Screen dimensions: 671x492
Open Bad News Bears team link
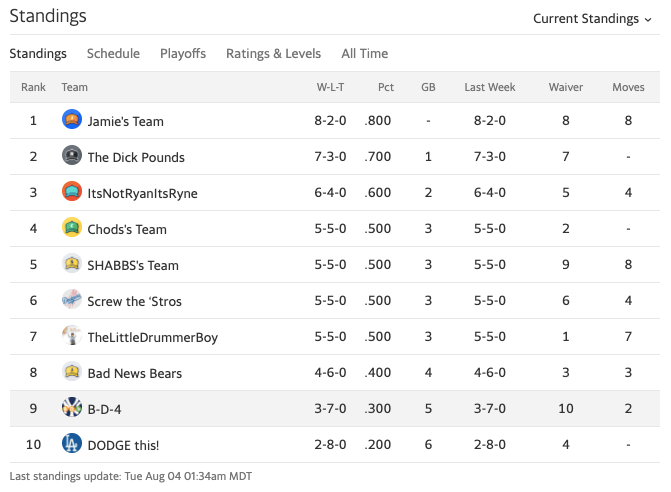[135, 373]
